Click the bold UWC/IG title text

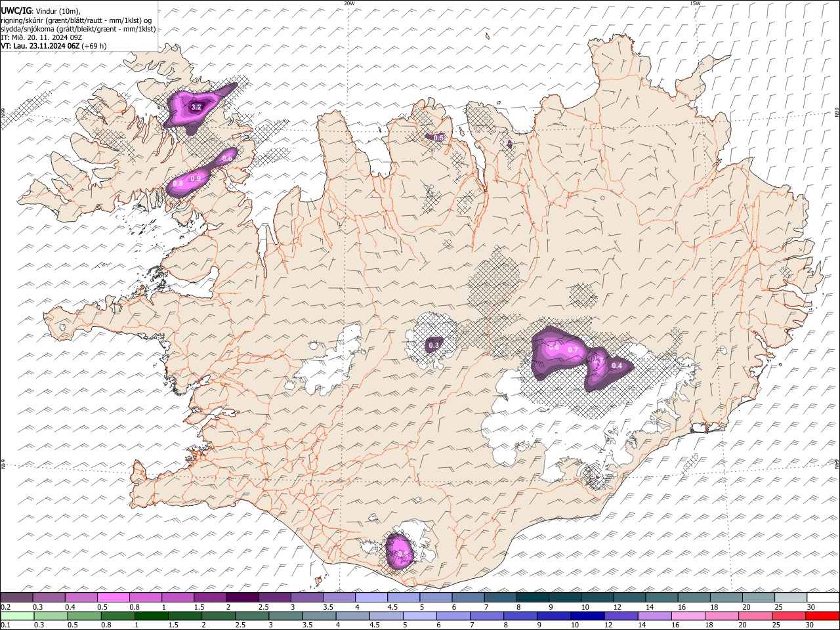pyautogui.click(x=16, y=10)
